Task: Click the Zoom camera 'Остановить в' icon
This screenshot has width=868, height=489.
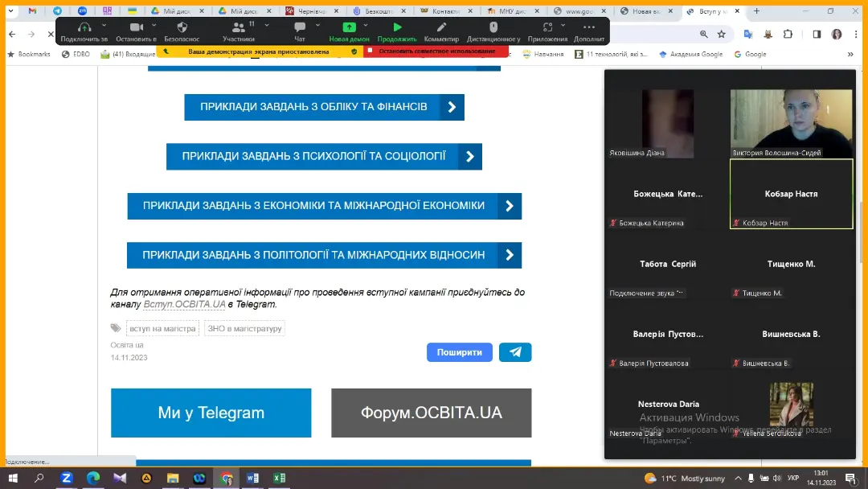Action: pos(136,27)
